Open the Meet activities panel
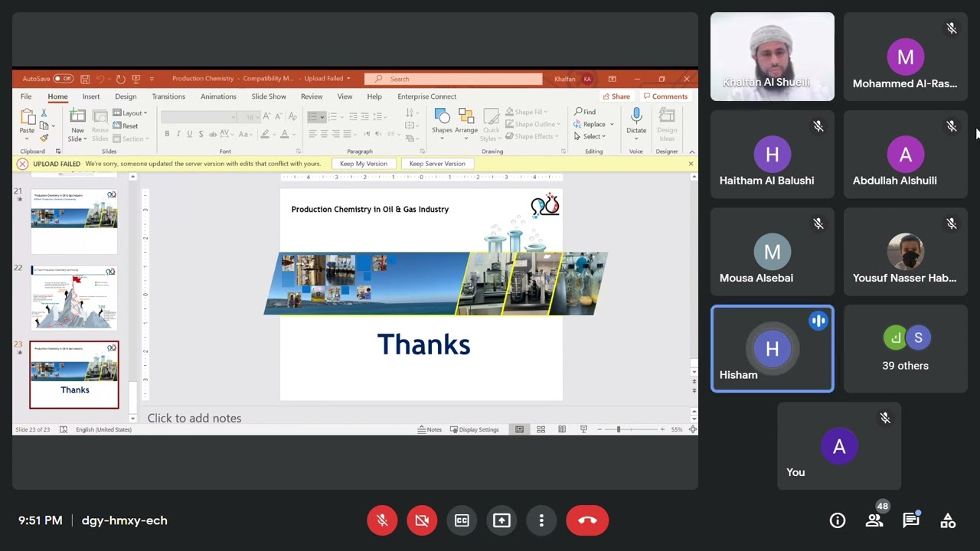This screenshot has width=980, height=551. (x=948, y=520)
